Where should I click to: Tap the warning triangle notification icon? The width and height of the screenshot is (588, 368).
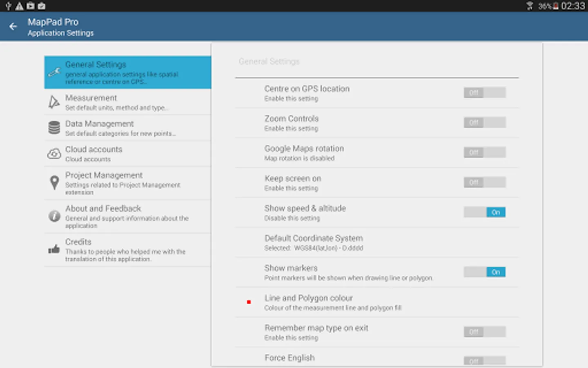[x=19, y=6]
